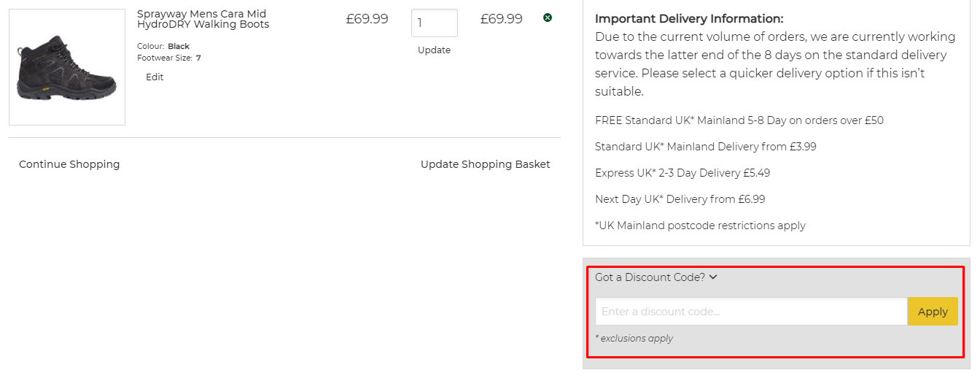Click the Next Day UK Delivery line
This screenshot has width=980, height=381.
pyautogui.click(x=680, y=199)
